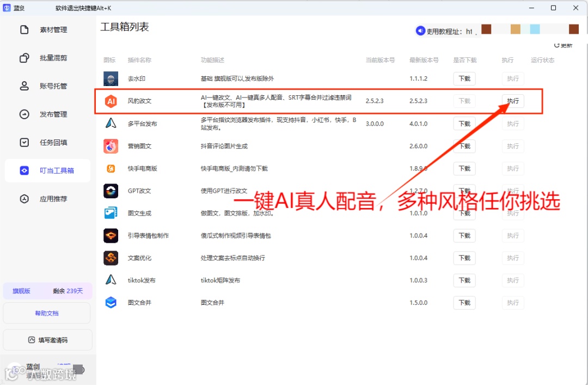This screenshot has width=588, height=385.
Task: Click 执行 button in 去水印 row
Action: click(513, 78)
